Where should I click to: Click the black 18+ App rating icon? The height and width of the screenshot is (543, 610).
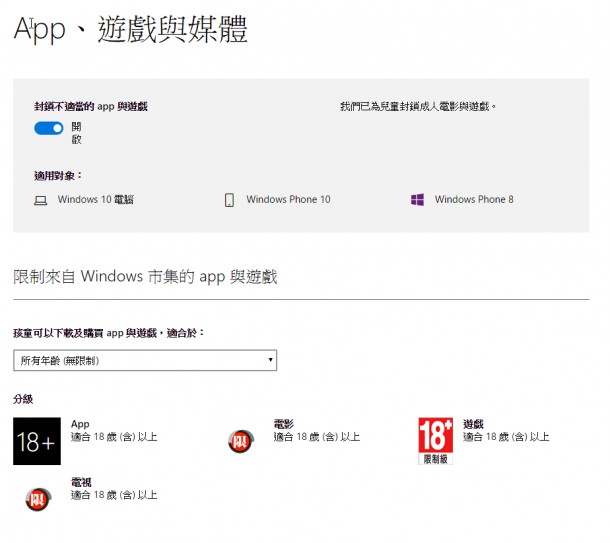click(x=37, y=441)
